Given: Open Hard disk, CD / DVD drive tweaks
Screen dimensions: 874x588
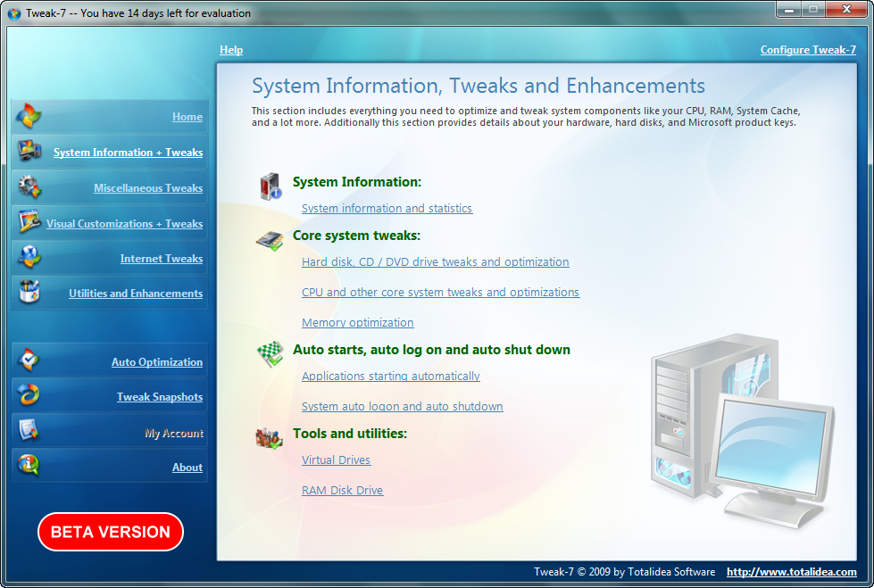Looking at the screenshot, I should point(436,262).
